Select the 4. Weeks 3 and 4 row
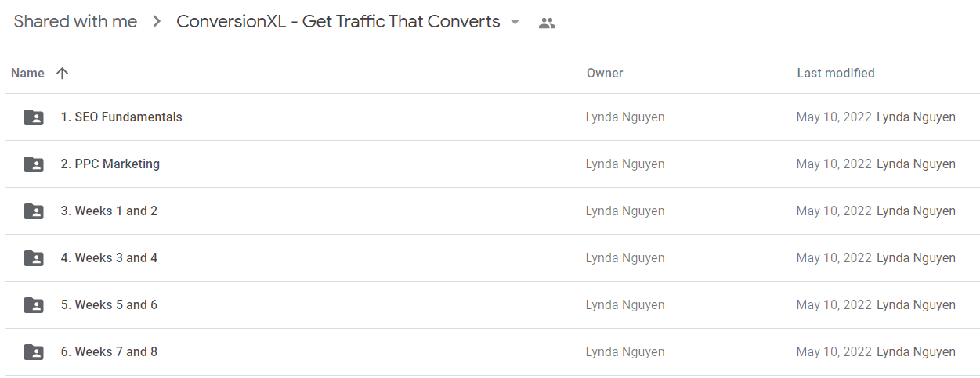Screen dimensions: 980x378 coord(494,258)
